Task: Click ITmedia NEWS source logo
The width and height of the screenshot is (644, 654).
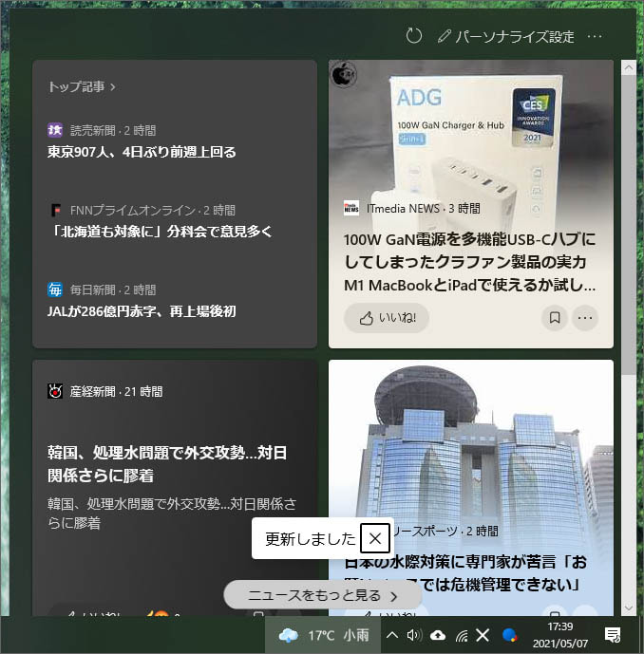Action: (351, 208)
